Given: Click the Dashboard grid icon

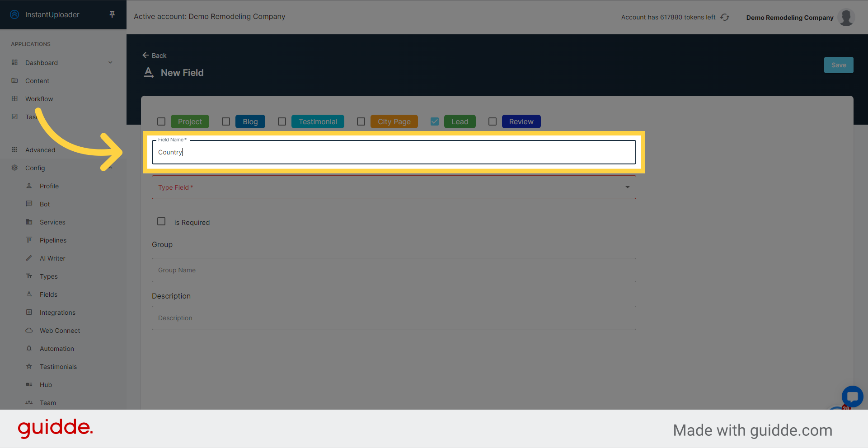Looking at the screenshot, I should [x=14, y=62].
